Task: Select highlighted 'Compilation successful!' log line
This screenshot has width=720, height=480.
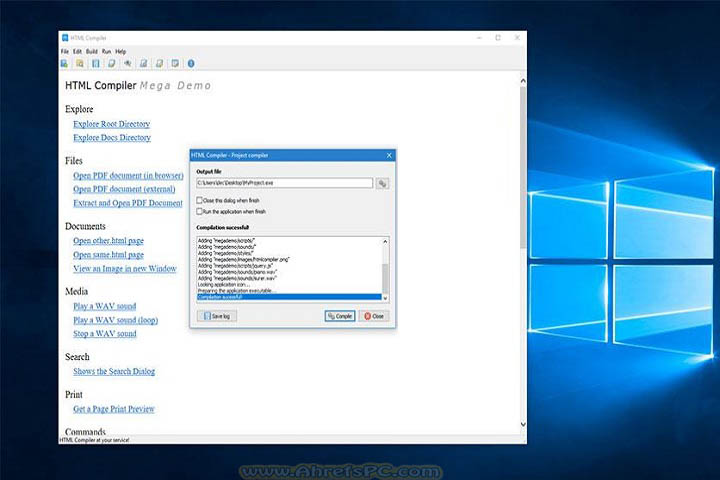Action: point(289,297)
